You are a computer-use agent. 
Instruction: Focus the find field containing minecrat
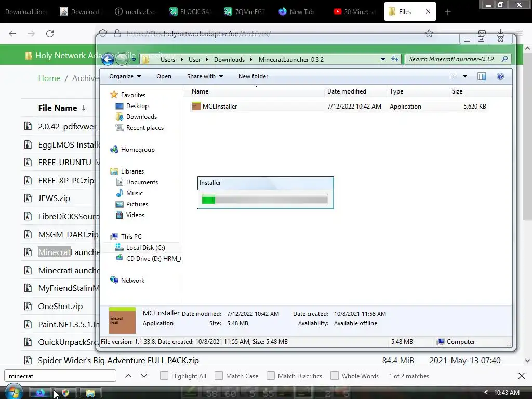tap(60, 376)
